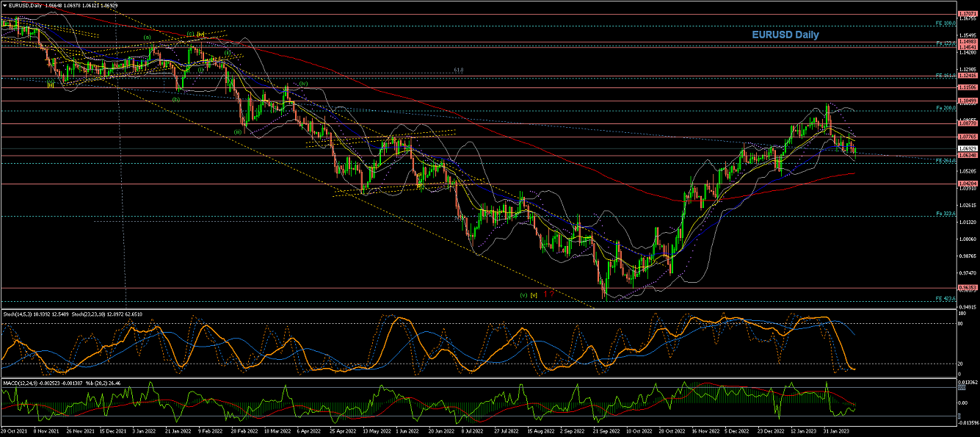This screenshot has width=980, height=437.
Task: Click the current price tag 1.06929
Action: [969, 148]
